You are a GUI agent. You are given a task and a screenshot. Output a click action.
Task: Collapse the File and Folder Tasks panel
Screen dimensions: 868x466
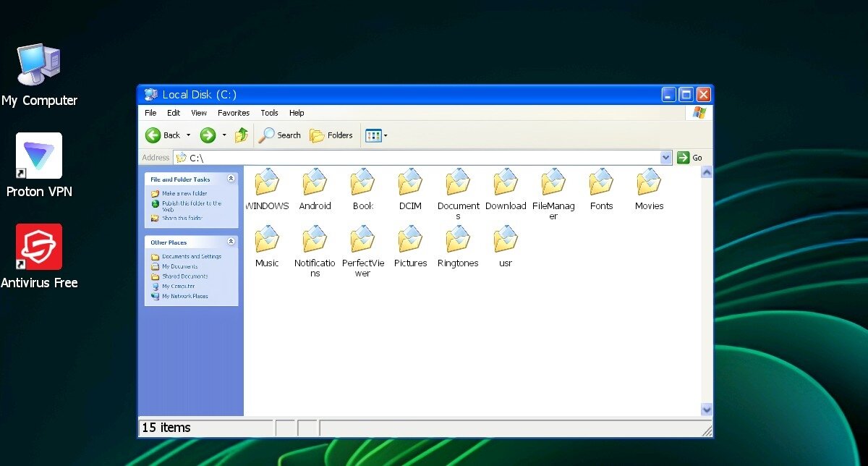pos(231,179)
